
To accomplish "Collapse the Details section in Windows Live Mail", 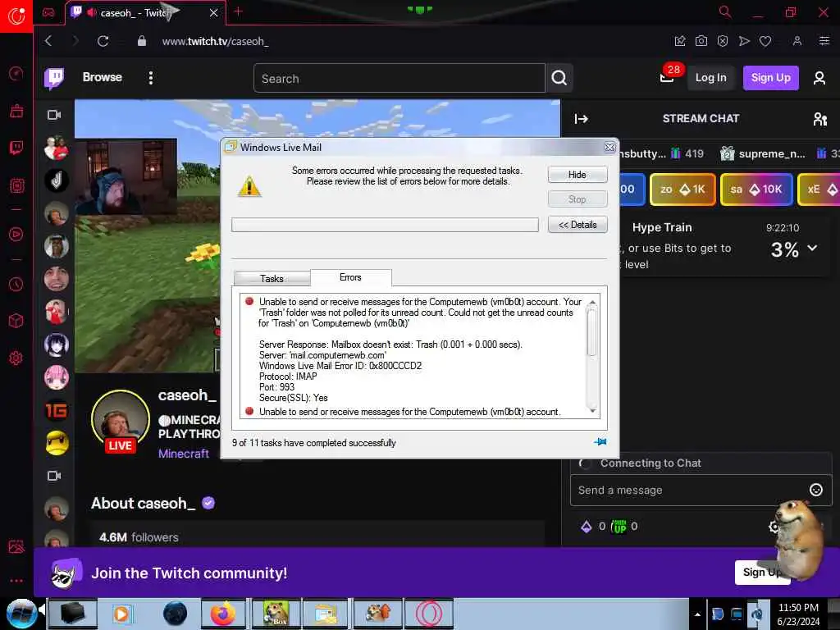I will point(577,225).
